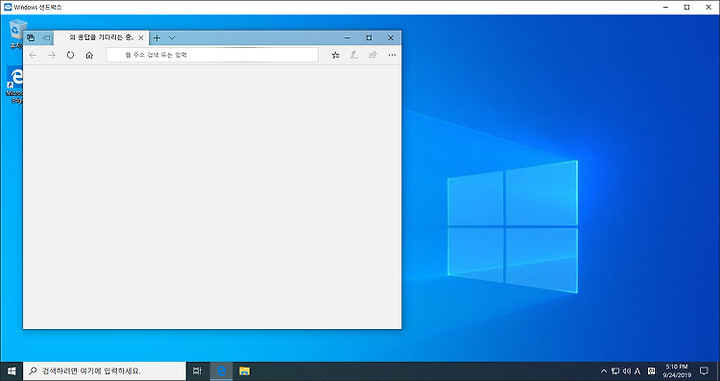Close the Edge browser window
Screen dimensions: 720x381
coord(391,38)
